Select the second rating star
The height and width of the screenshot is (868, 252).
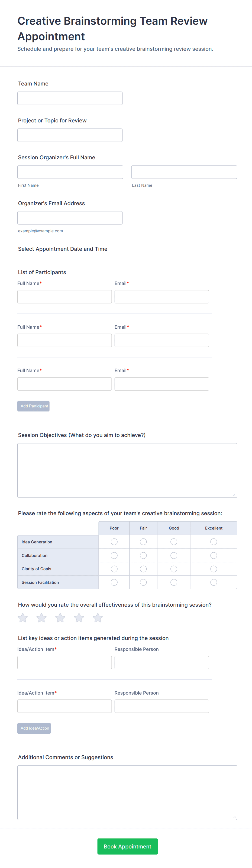point(41,618)
